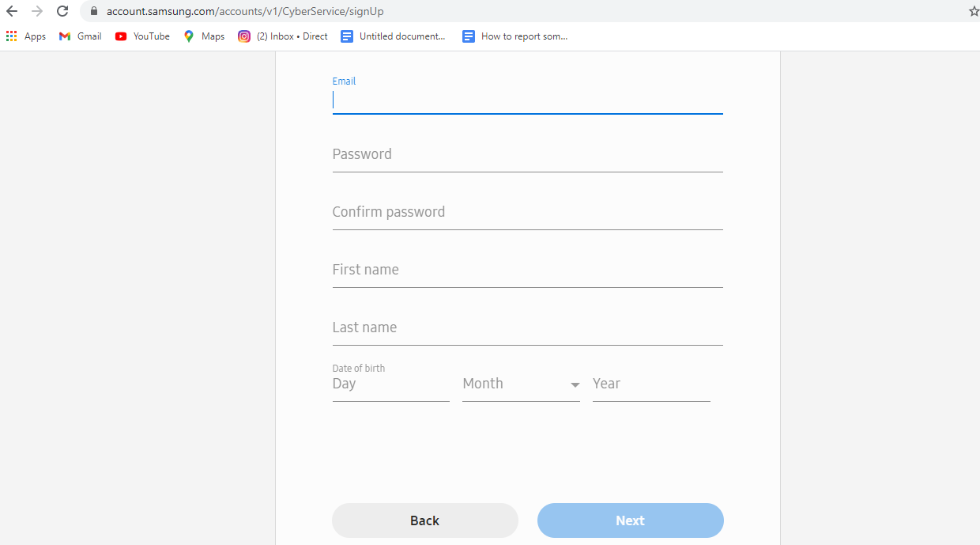The image size is (980, 545).
Task: Expand the Month dropdown
Action: click(521, 385)
